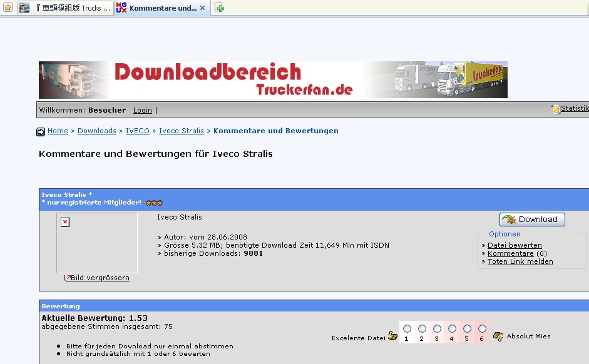The height and width of the screenshot is (364, 589).
Task: Select rating radio button 3
Action: tap(437, 329)
